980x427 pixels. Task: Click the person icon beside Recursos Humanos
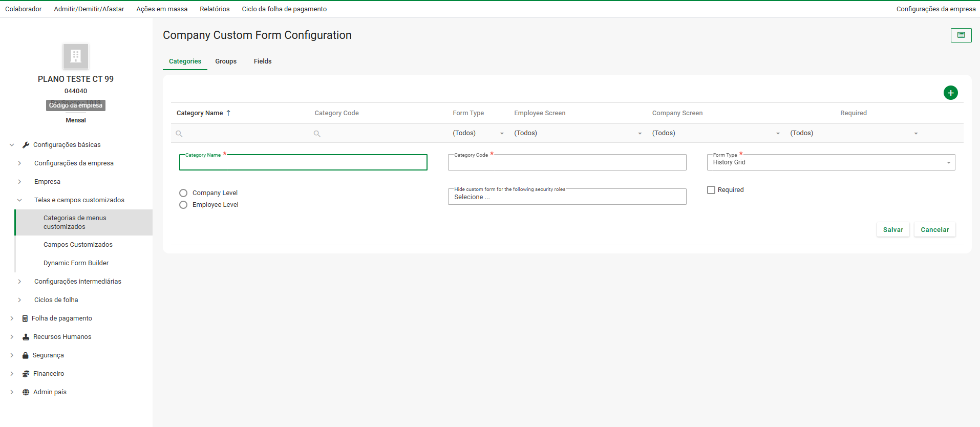(x=26, y=337)
